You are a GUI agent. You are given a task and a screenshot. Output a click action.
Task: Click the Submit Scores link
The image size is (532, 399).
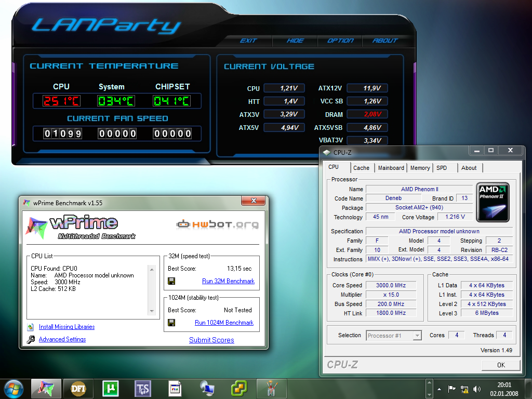(211, 340)
